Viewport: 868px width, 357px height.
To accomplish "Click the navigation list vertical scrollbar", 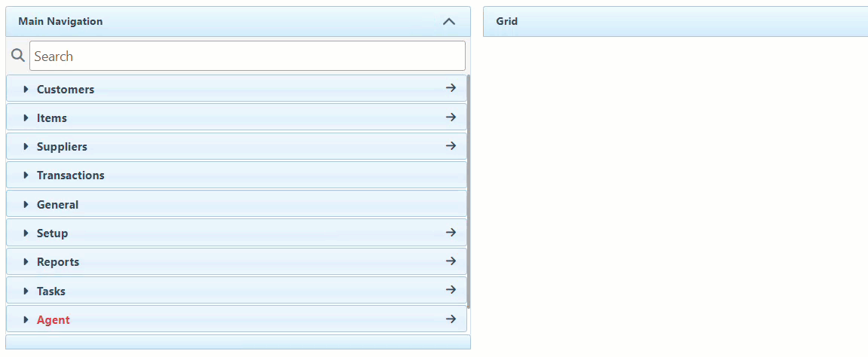I will 469,188.
